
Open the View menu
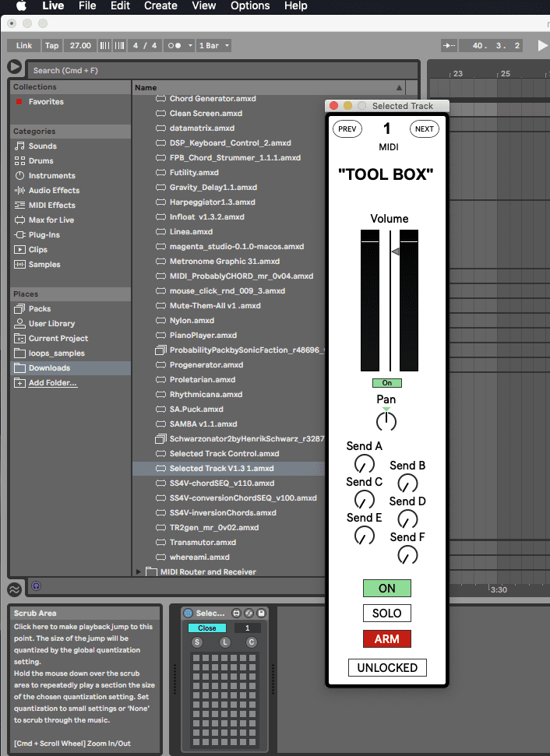coord(204,5)
